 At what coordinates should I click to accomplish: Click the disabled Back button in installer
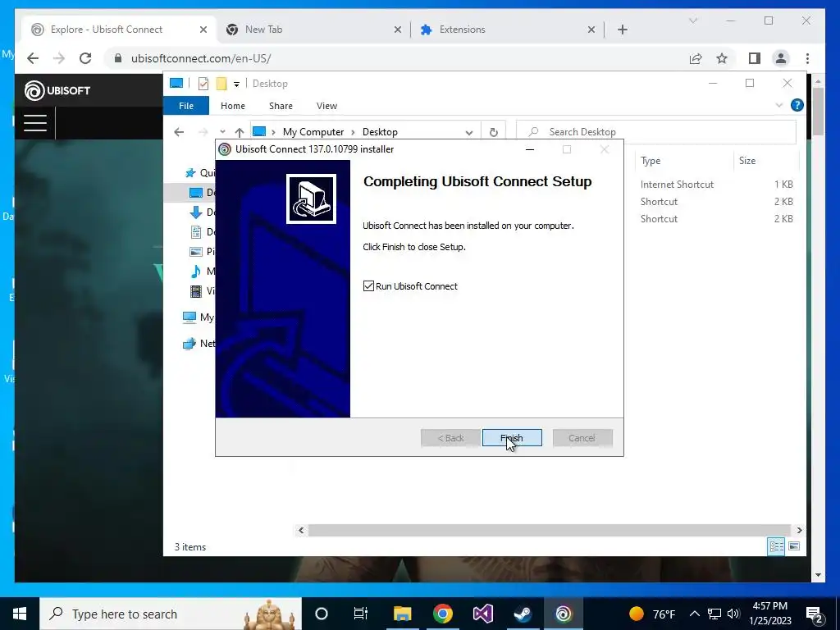pyautogui.click(x=450, y=438)
